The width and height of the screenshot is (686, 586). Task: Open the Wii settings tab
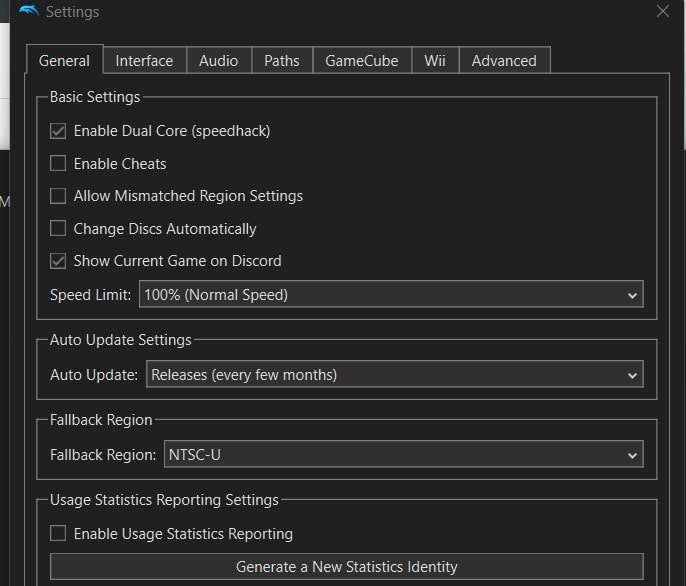click(x=435, y=61)
